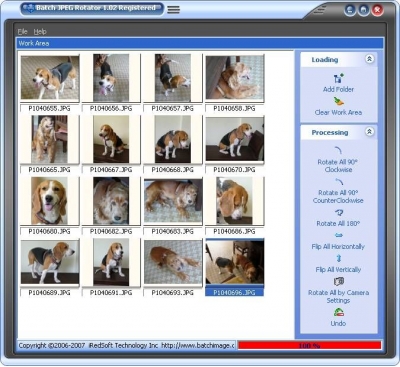Image resolution: width=400 pixels, height=367 pixels.
Task: Click the Flip All Horizontally icon
Action: pos(339,236)
